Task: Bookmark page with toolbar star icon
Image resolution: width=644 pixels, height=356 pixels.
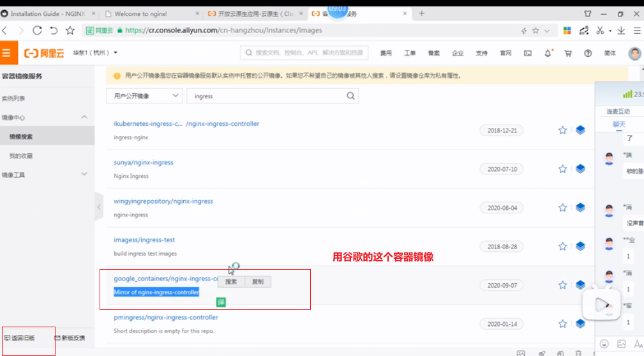Action: click(70, 31)
